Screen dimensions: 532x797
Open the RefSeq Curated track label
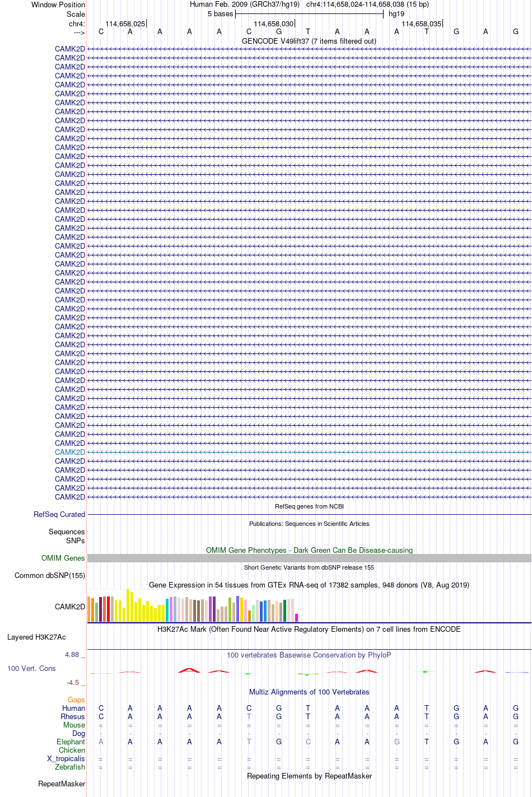pyautogui.click(x=59, y=514)
